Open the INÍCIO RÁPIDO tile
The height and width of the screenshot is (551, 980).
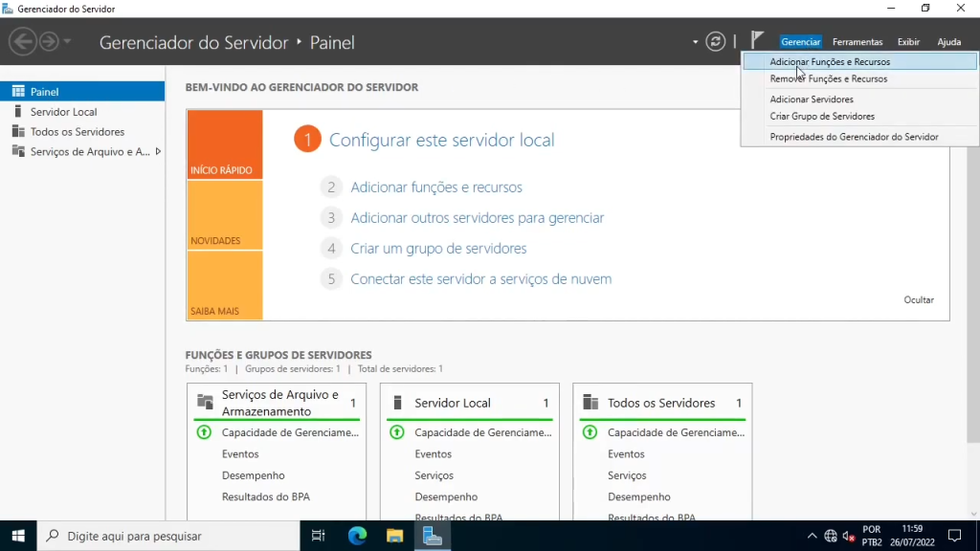tap(225, 145)
